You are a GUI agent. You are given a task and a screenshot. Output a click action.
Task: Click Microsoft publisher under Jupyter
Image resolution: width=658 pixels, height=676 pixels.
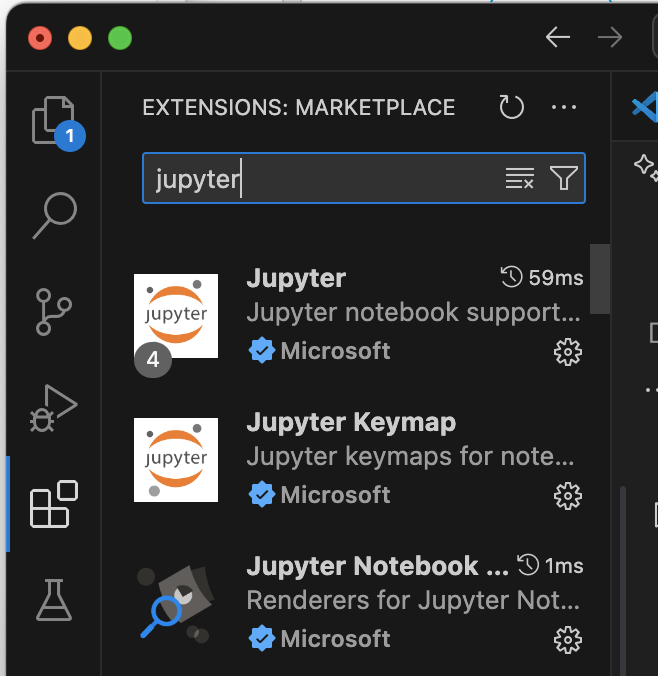(x=335, y=351)
